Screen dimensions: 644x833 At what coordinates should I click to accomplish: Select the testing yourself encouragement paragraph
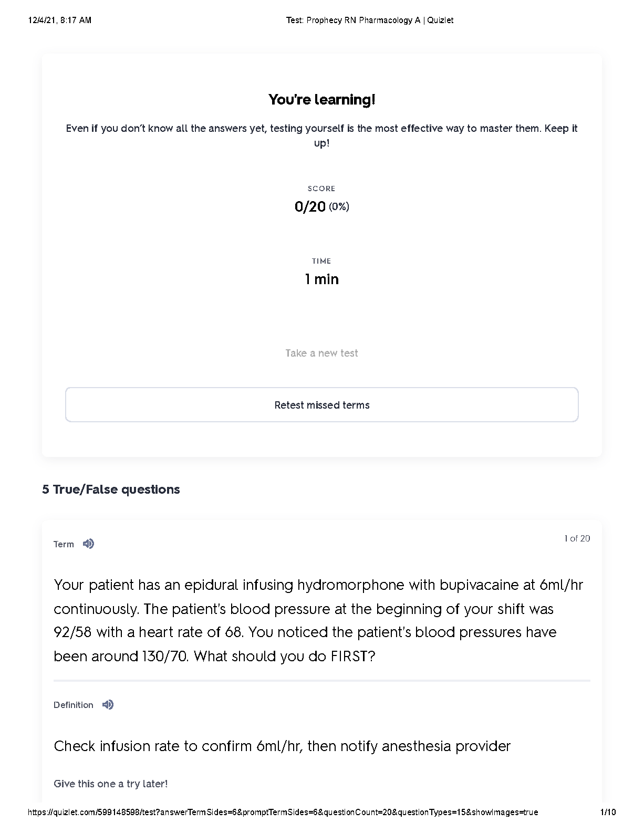pos(322,136)
